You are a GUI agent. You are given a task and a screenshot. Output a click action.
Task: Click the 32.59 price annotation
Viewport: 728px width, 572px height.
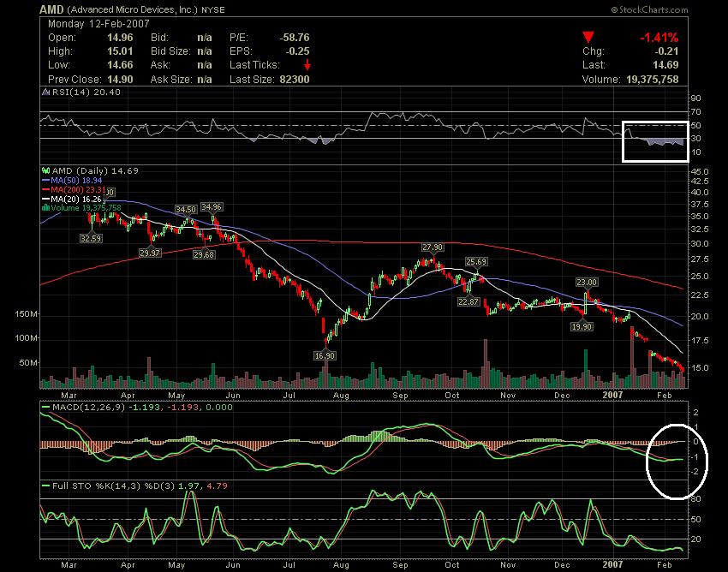(x=91, y=238)
